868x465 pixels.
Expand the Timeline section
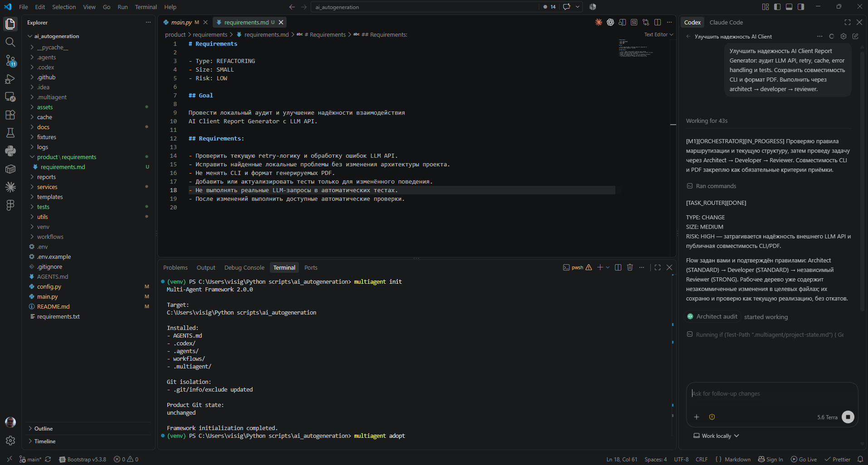pyautogui.click(x=45, y=441)
